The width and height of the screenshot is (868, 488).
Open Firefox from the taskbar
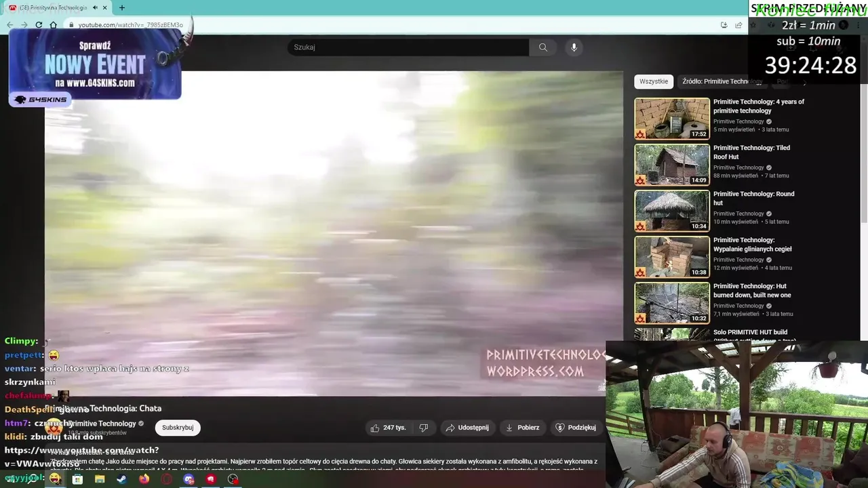pyautogui.click(x=144, y=479)
